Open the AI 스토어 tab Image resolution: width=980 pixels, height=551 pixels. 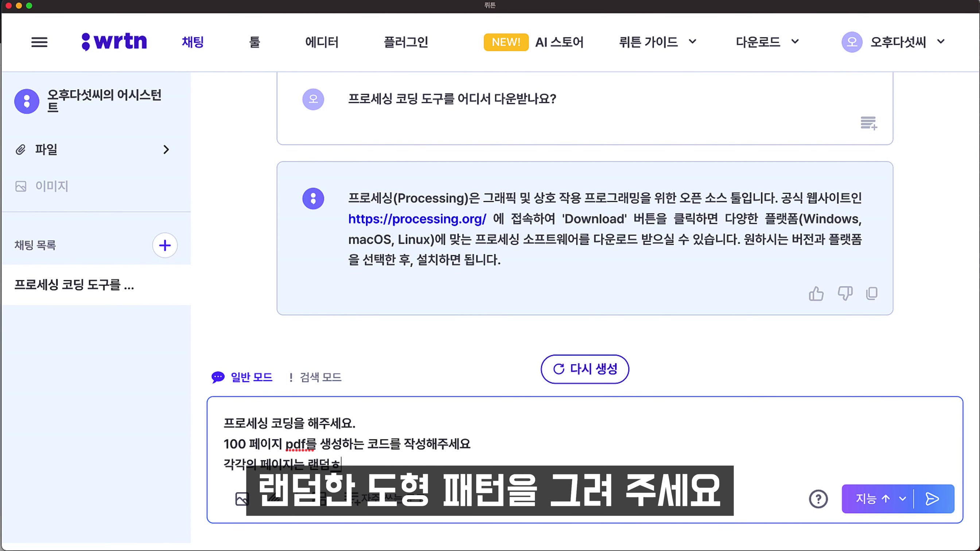559,42
